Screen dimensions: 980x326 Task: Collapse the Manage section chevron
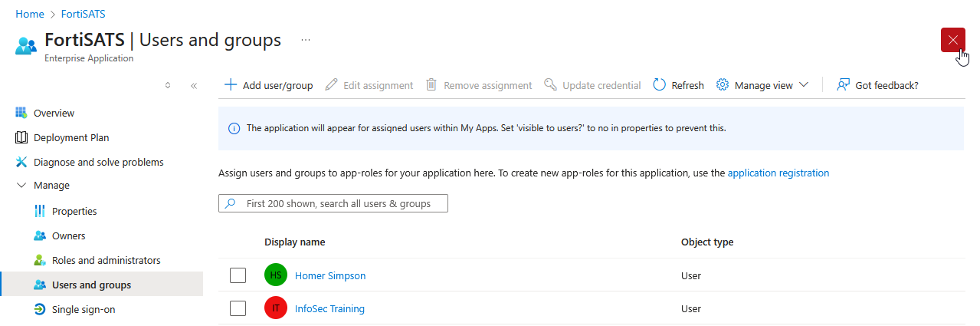21,185
